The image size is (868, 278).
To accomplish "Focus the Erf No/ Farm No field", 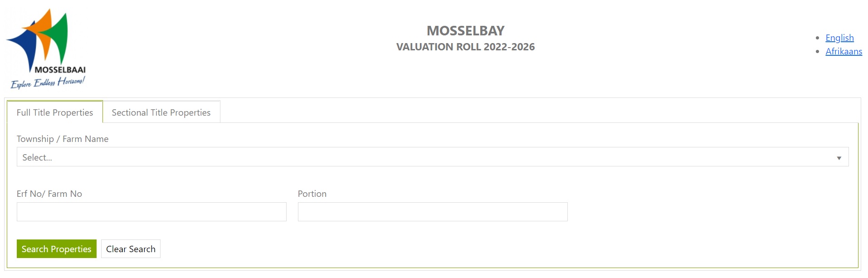I will coord(151,212).
